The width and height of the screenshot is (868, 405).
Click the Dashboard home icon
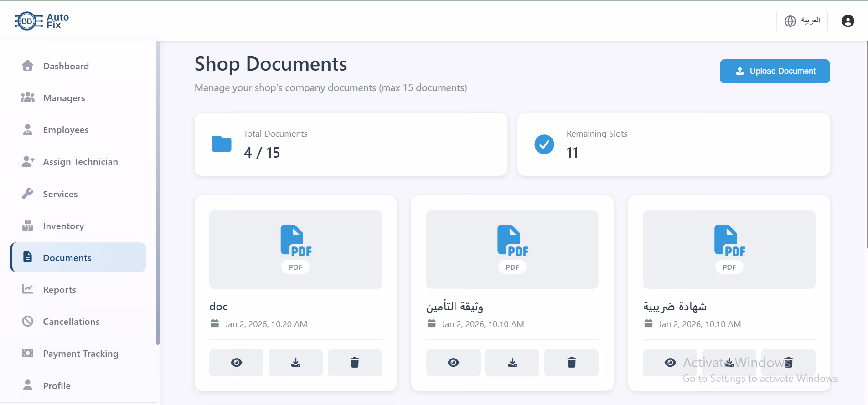pos(28,66)
